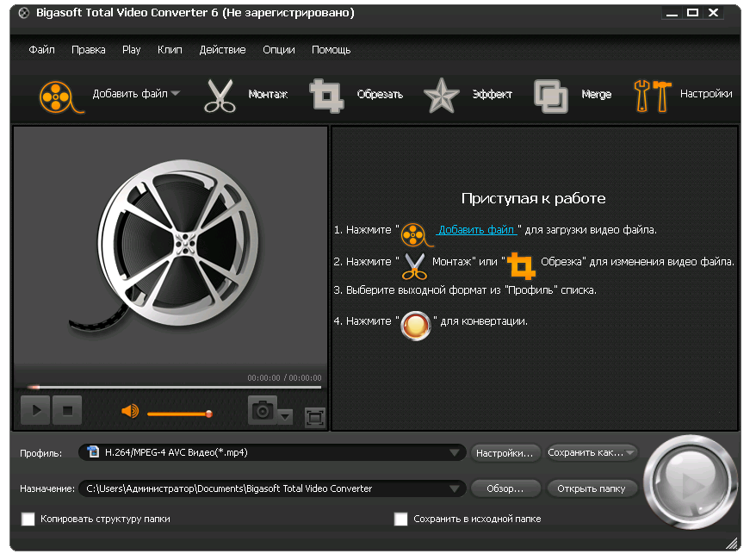Click the video seek progress bar

175,387
